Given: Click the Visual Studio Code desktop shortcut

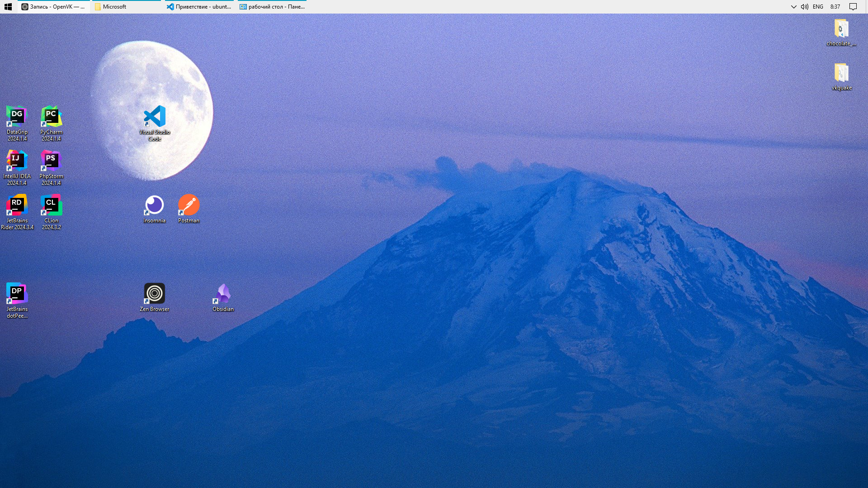Looking at the screenshot, I should point(155,117).
